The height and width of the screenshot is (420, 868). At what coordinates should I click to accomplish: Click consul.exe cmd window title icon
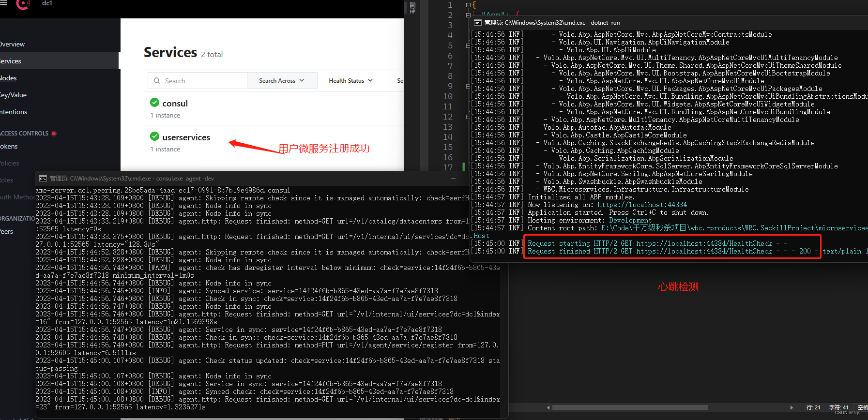tap(43, 179)
